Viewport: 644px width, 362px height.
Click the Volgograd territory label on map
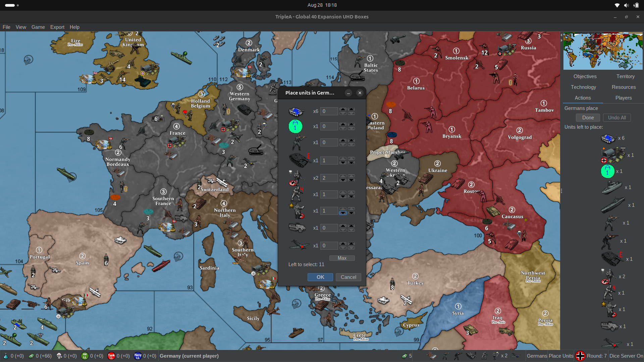pyautogui.click(x=520, y=137)
